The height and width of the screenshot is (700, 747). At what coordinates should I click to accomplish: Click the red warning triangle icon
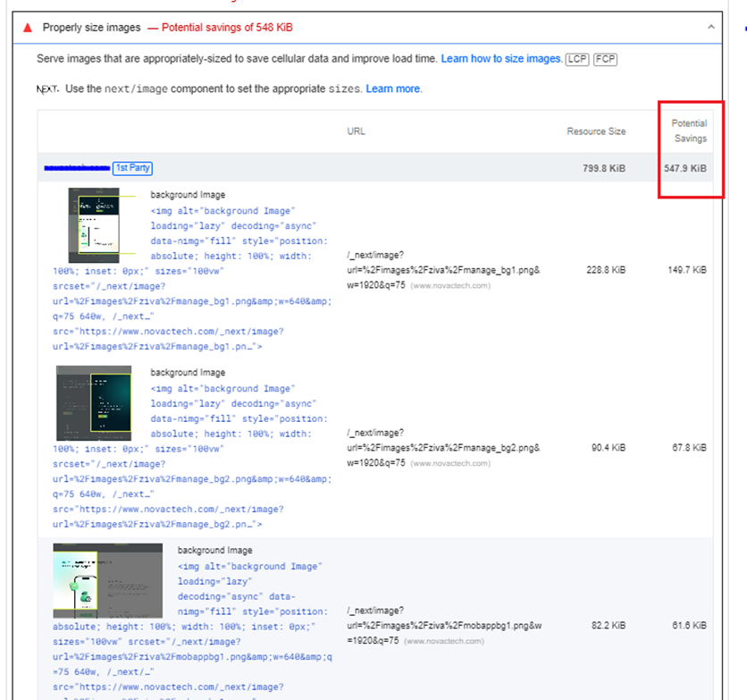pos(28,28)
